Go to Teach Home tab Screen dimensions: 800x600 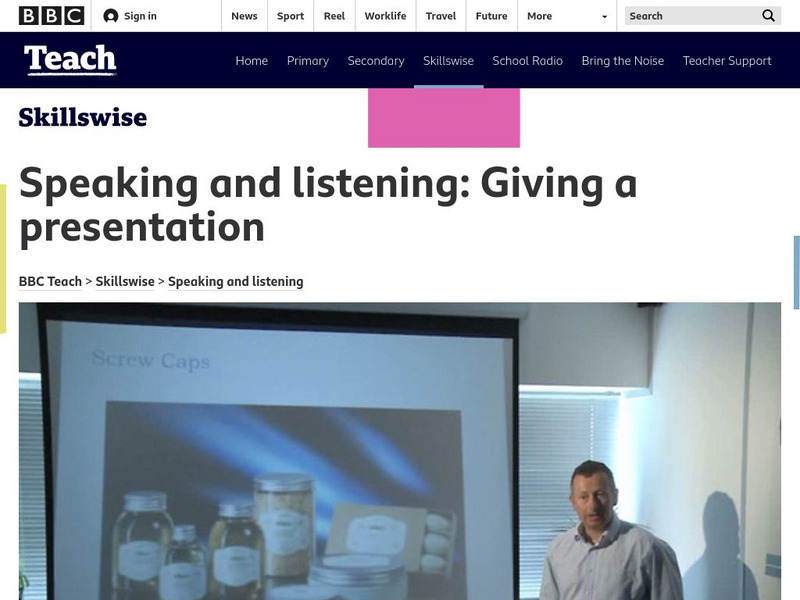(252, 61)
